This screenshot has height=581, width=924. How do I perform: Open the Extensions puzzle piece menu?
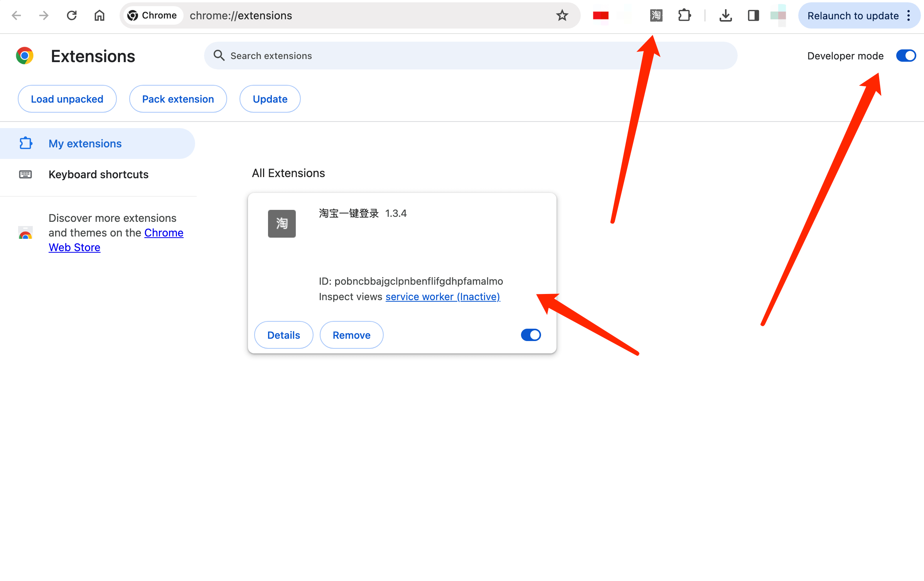[684, 15]
